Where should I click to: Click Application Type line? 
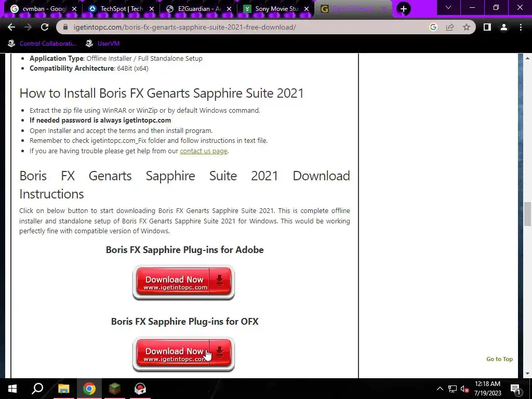[116, 58]
